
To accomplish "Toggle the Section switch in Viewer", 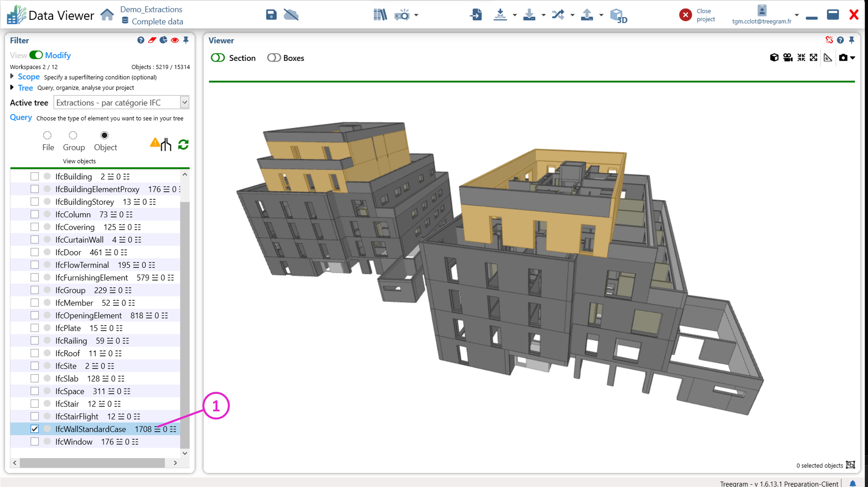I will pos(218,58).
